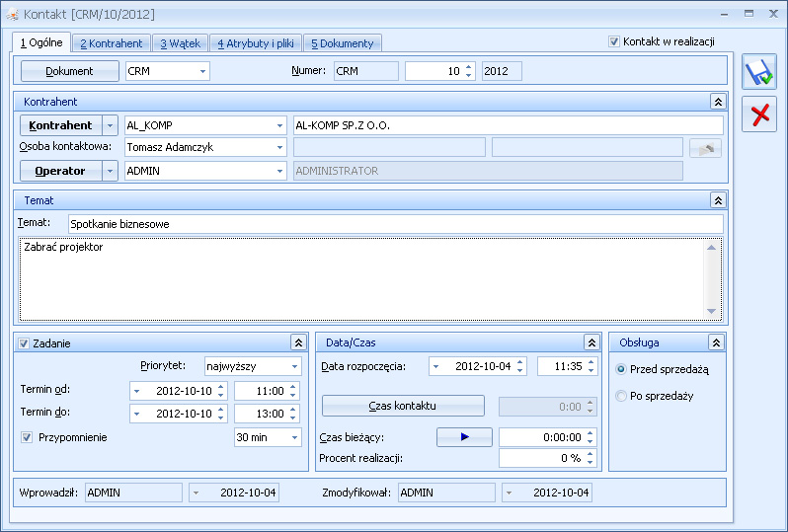This screenshot has width=788, height=532.
Task: Open the Priorytet najwyższy dropdown
Action: pyautogui.click(x=295, y=367)
